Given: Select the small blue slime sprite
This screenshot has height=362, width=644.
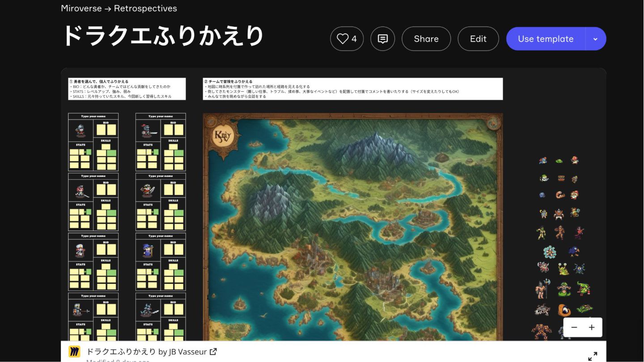Looking at the screenshot, I should tap(542, 195).
